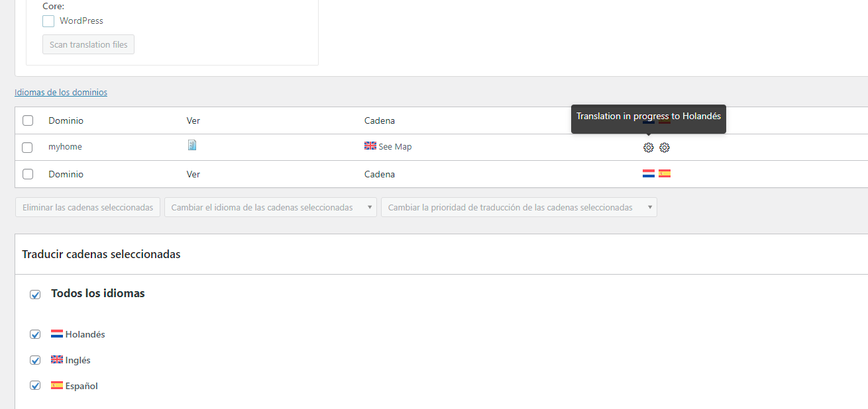Click the Dutch flag in table footer

[649, 173]
